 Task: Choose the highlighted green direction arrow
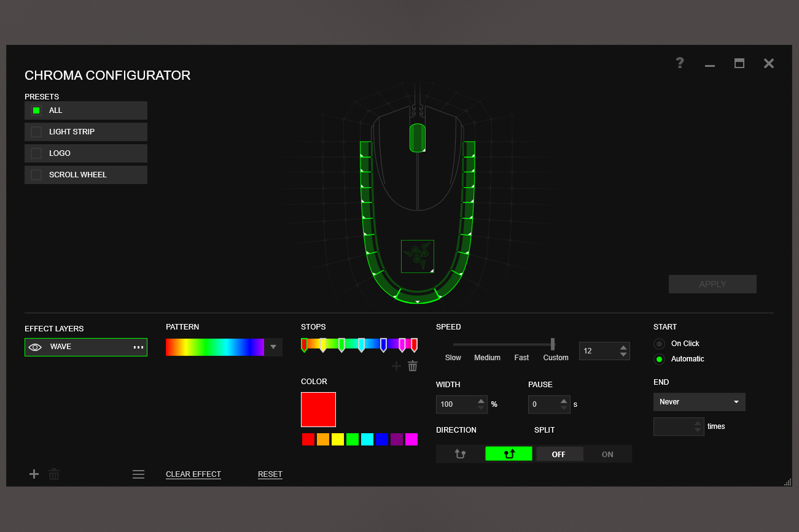tap(509, 454)
